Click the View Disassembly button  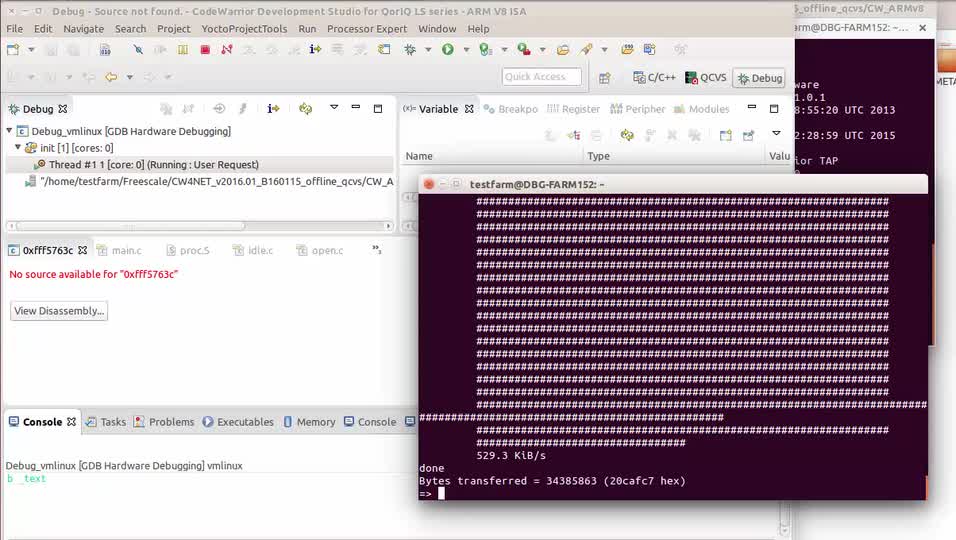59,311
